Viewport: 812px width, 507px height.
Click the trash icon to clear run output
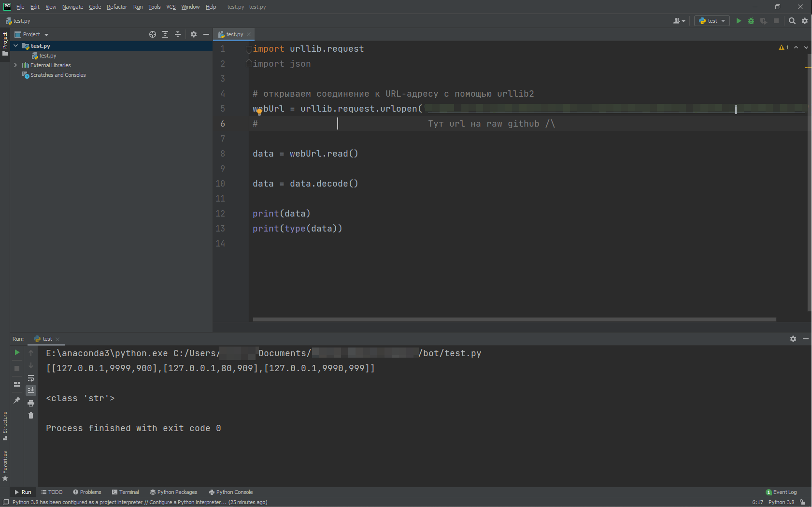[x=31, y=416]
